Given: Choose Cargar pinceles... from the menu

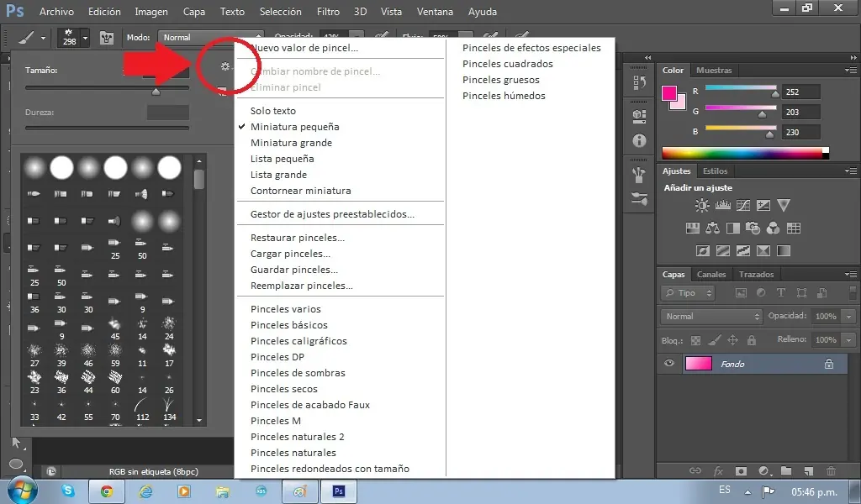Looking at the screenshot, I should pos(290,254).
